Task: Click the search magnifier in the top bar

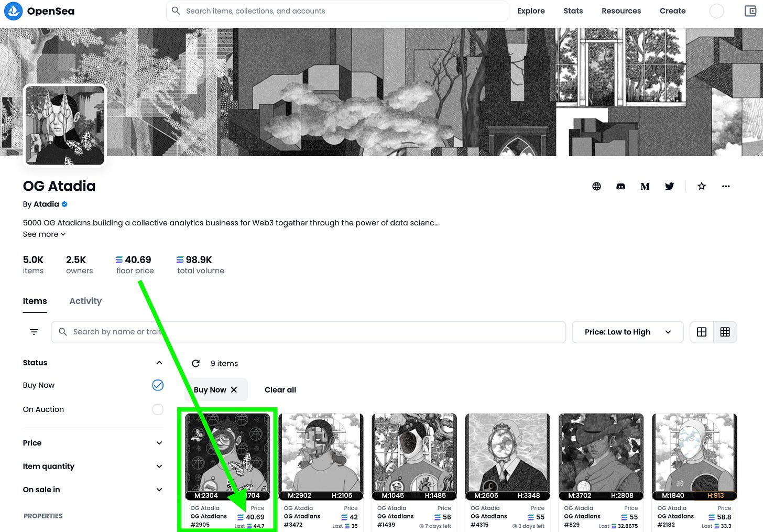Action: [x=176, y=11]
